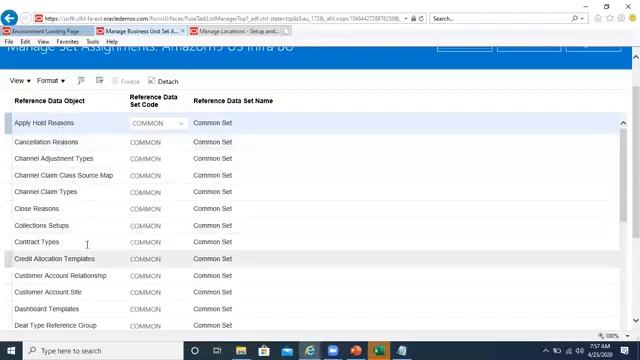Click the Reference Data Object column header
This screenshot has width=640, height=360.
click(49, 101)
